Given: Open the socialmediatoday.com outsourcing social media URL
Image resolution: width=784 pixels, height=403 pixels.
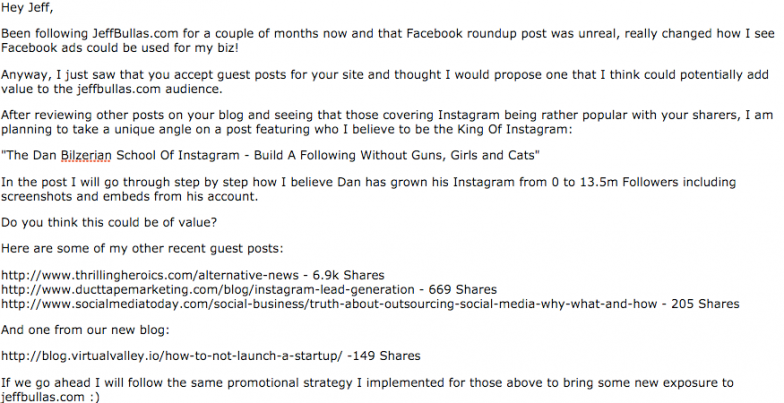Looking at the screenshot, I should 329,304.
